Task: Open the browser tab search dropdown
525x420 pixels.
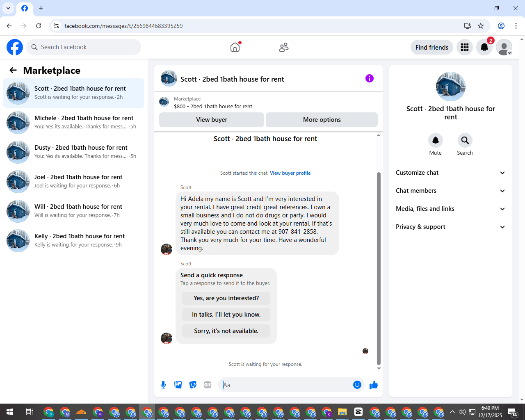Action: coord(8,8)
